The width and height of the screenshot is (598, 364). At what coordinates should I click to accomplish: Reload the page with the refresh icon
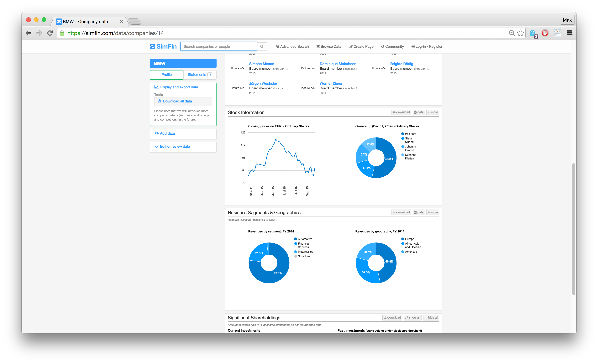pyautogui.click(x=50, y=33)
